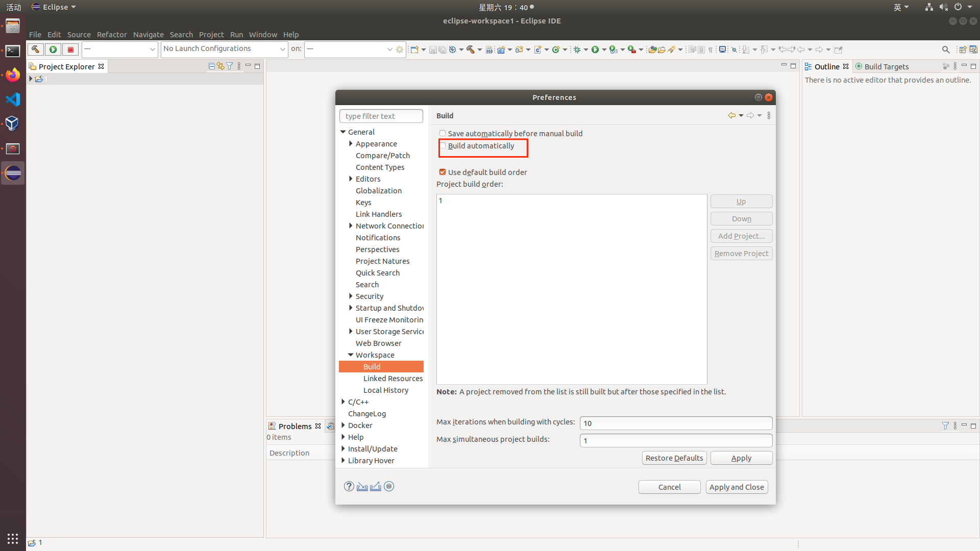This screenshot has height=551, width=980.
Task: Enable Save automatically before manual build
Action: 443,134
